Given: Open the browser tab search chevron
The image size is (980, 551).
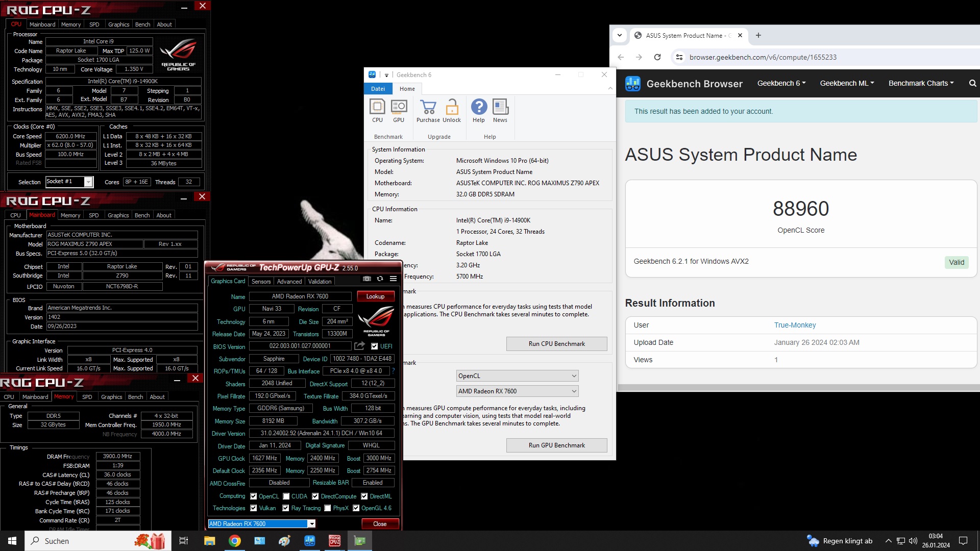Looking at the screenshot, I should pyautogui.click(x=620, y=35).
